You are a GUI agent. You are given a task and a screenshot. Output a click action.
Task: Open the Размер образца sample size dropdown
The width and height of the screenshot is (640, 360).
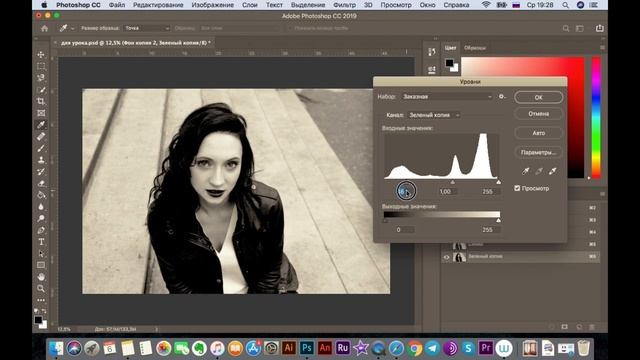(147, 28)
